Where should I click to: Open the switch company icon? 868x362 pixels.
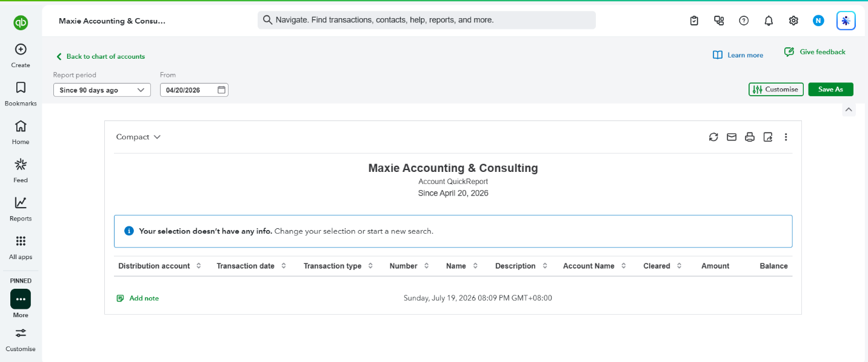coord(719,21)
